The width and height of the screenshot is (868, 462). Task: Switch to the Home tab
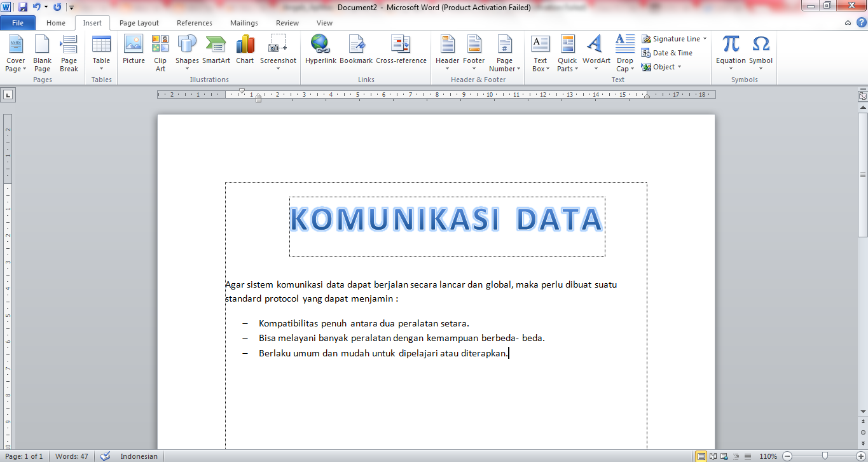pos(56,23)
